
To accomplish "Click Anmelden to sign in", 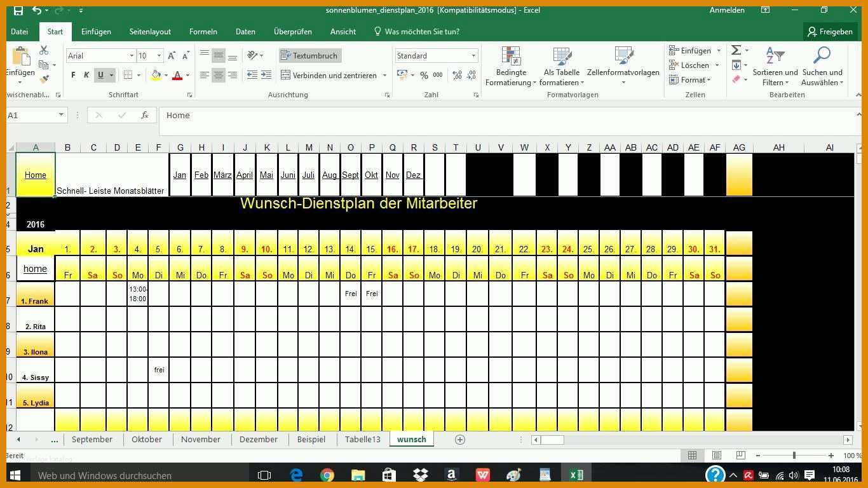I will coord(727,10).
